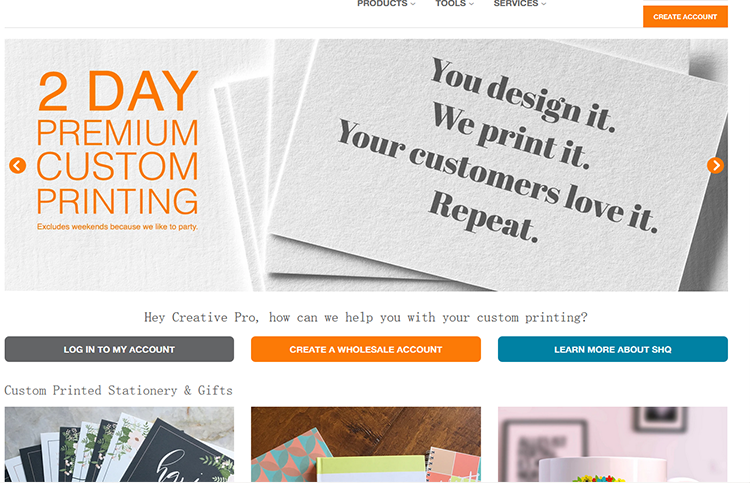Click LEARN MORE ABOUT SHQ button
The height and width of the screenshot is (483, 750).
(612, 349)
